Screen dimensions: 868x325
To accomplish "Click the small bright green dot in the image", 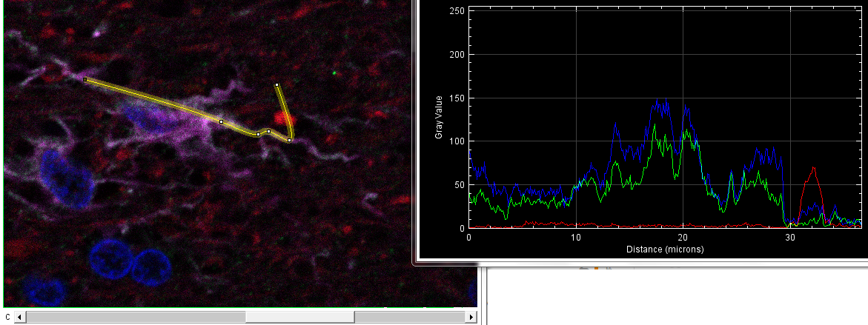I will (334, 73).
